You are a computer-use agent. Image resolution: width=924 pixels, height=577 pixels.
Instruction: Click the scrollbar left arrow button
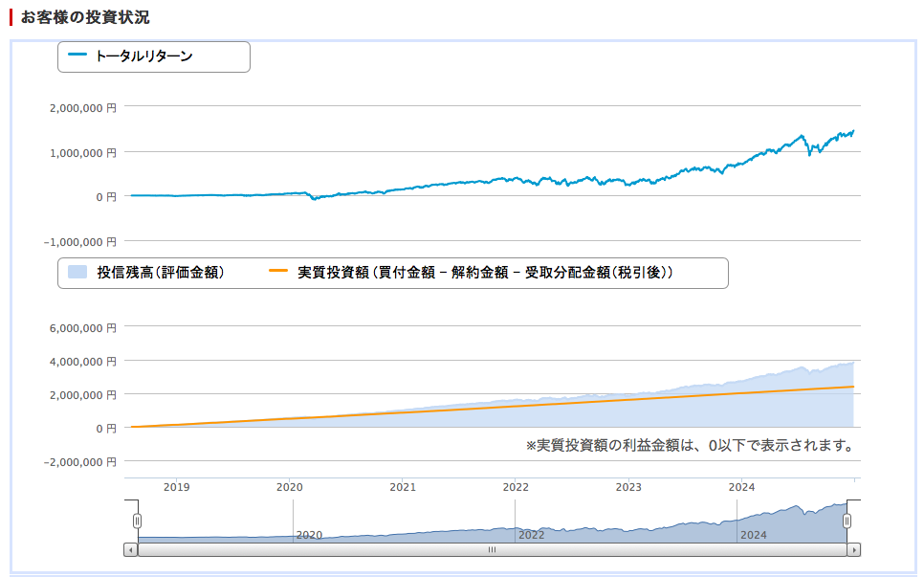pos(131,550)
